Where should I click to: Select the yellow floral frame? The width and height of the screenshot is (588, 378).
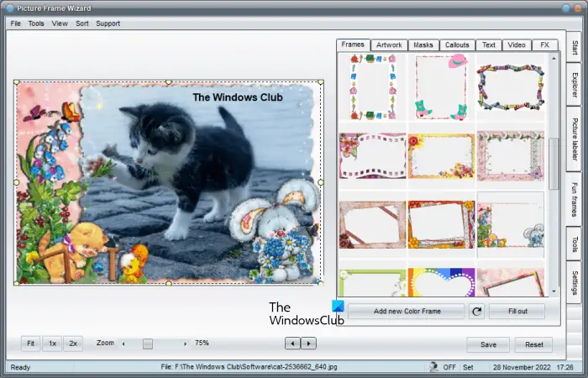point(441,155)
